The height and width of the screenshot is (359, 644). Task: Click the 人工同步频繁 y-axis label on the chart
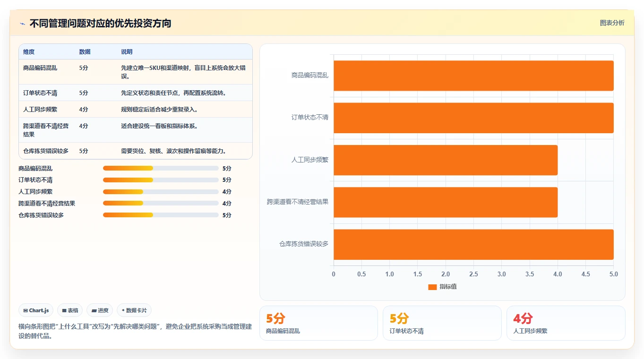310,160
